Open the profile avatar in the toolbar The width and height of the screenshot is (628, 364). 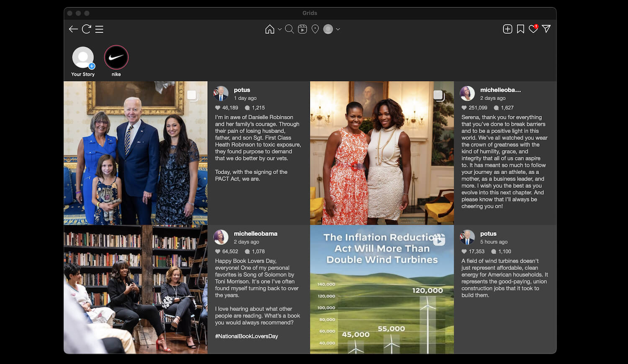[328, 29]
